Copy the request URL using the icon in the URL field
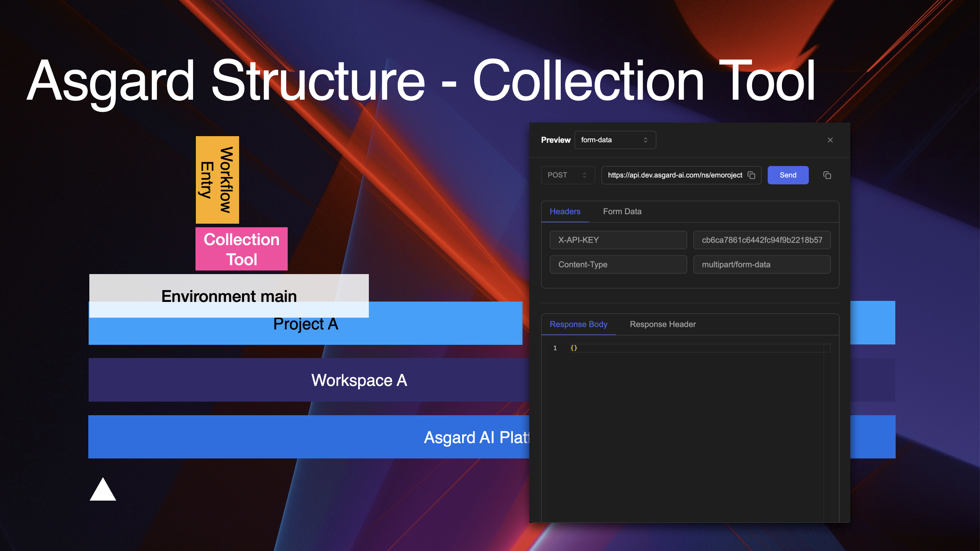The width and height of the screenshot is (980, 551). pyautogui.click(x=751, y=175)
